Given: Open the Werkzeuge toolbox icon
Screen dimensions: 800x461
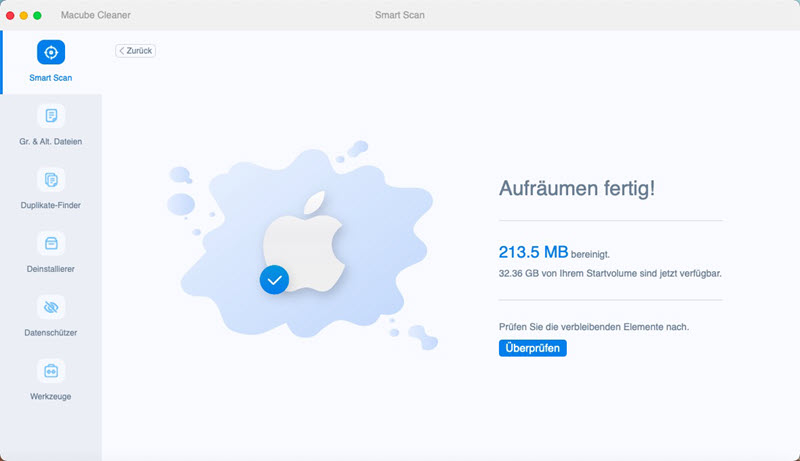Looking at the screenshot, I should point(51,371).
